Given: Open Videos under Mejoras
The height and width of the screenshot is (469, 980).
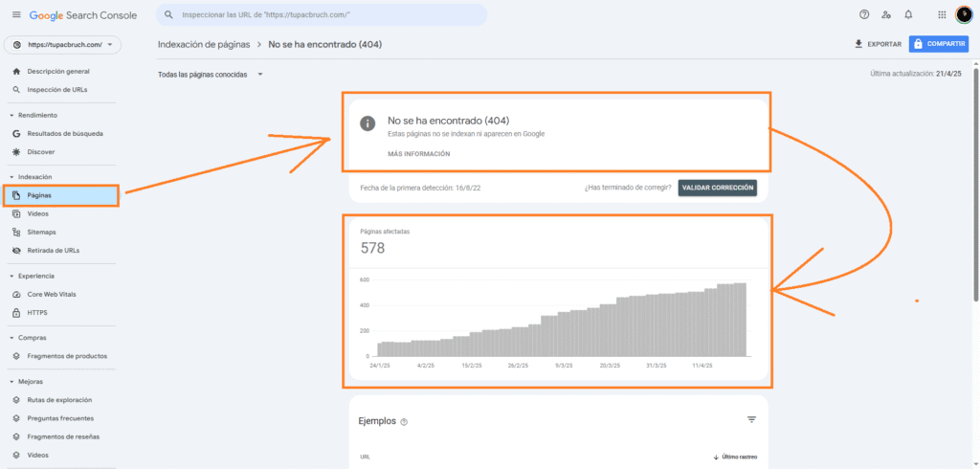Looking at the screenshot, I should 37,456.
